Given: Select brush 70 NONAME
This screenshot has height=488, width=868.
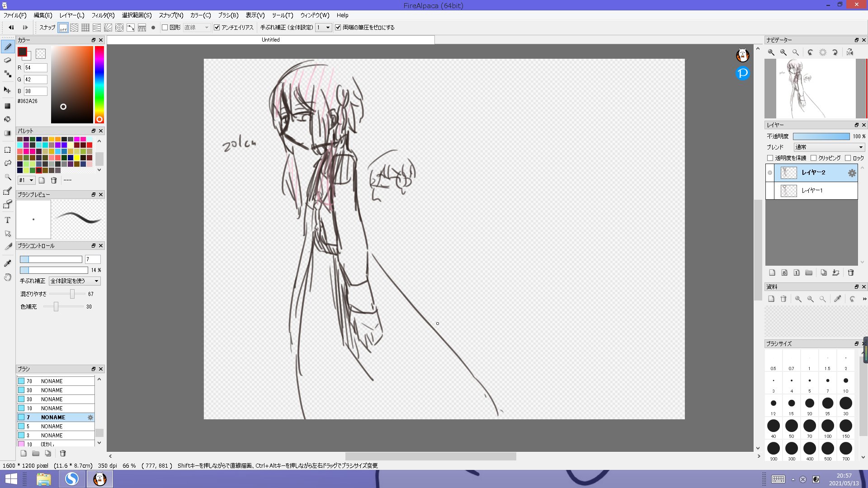Looking at the screenshot, I should pyautogui.click(x=56, y=381).
